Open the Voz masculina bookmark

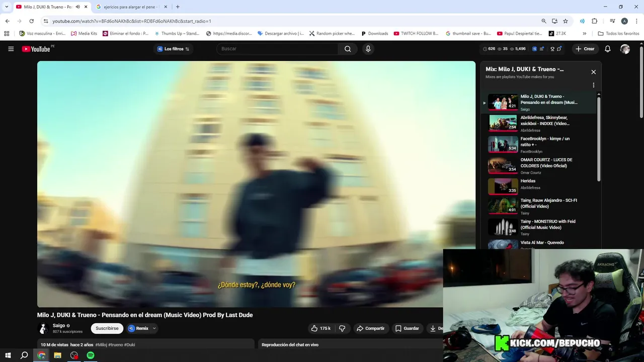[42, 34]
